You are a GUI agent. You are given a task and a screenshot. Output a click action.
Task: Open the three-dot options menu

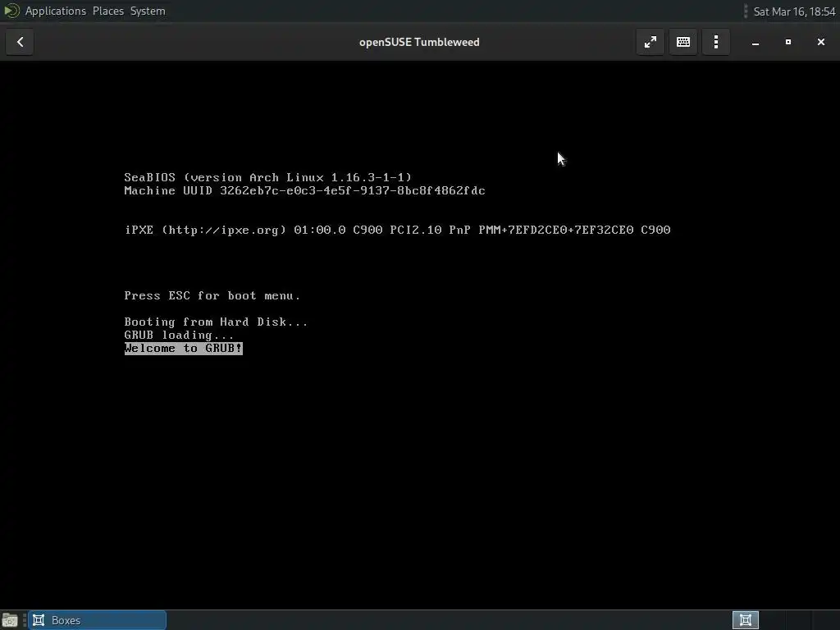click(715, 42)
